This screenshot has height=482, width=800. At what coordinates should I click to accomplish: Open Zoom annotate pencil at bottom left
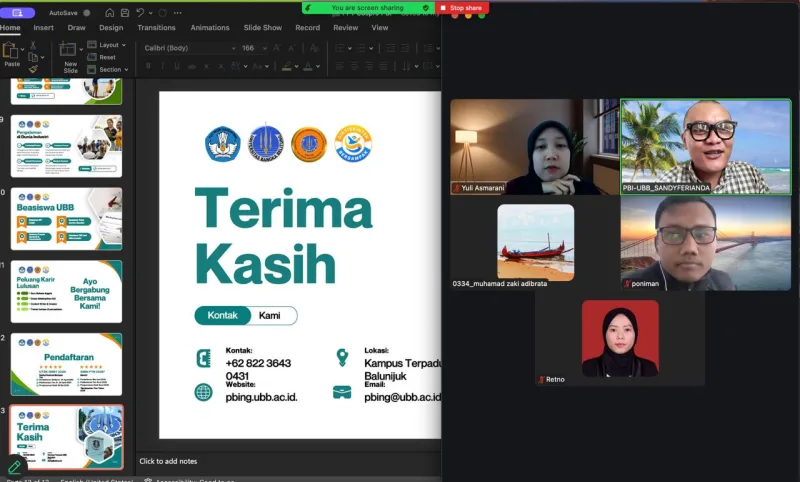15,467
